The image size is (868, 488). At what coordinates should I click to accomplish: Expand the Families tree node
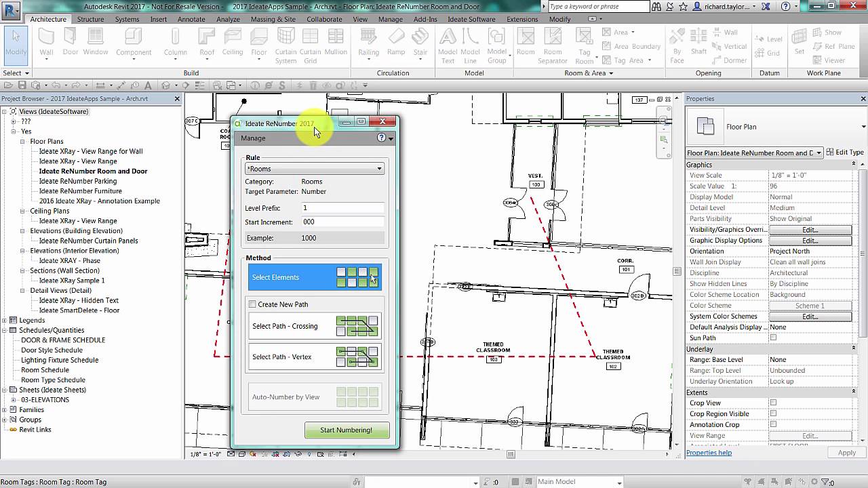pos(4,409)
